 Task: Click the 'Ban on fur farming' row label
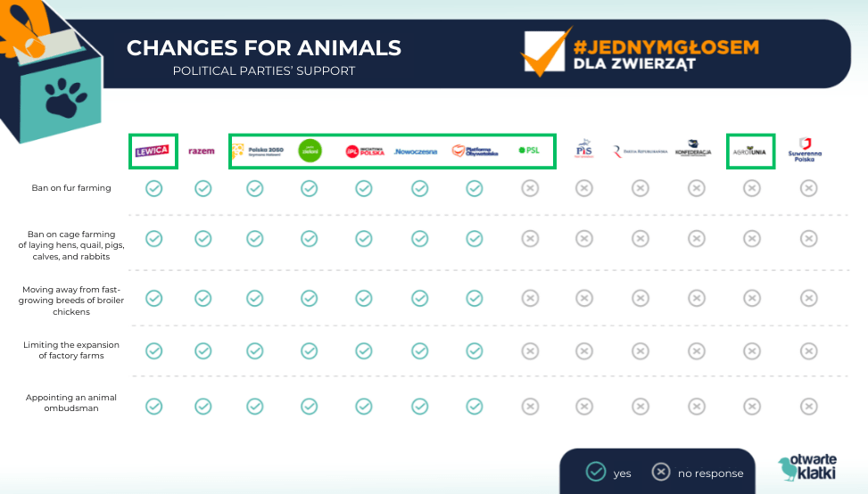pyautogui.click(x=71, y=188)
